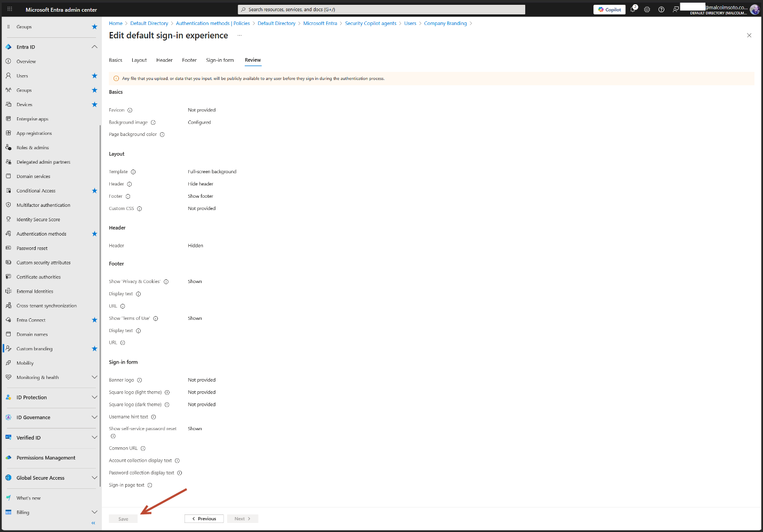Expand the ID Governance section
The image size is (763, 532).
pos(94,417)
